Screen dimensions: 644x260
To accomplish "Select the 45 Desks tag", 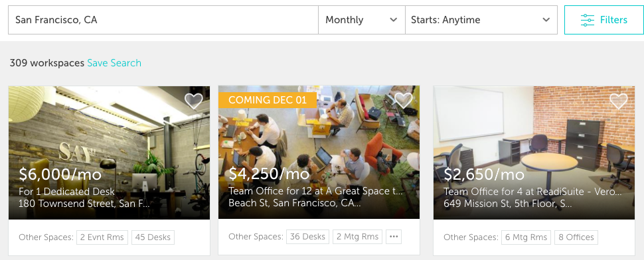I will tap(153, 237).
